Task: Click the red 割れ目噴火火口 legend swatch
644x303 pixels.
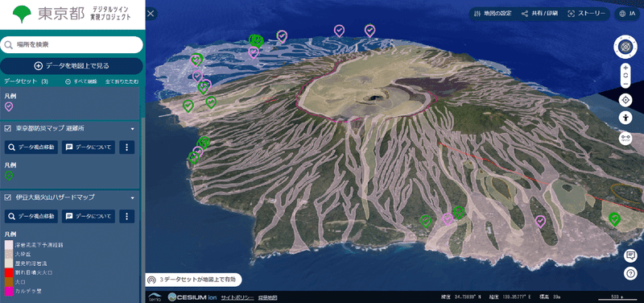Action: pyautogui.click(x=9, y=272)
